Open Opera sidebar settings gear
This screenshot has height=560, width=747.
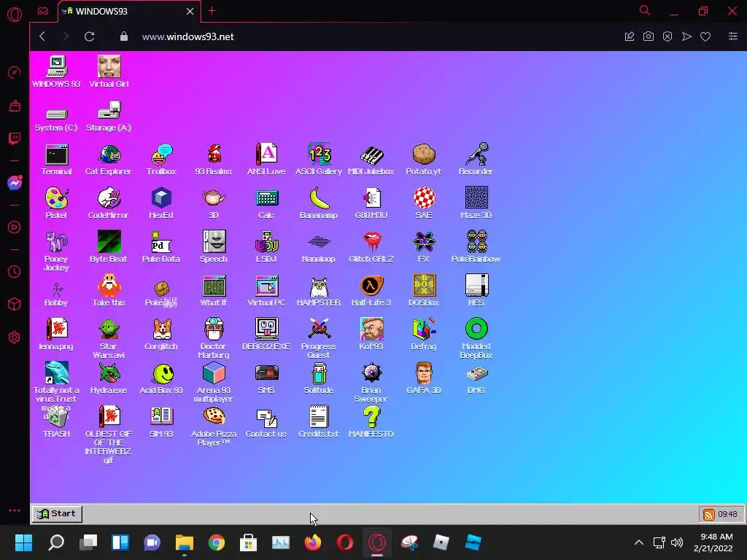[x=15, y=338]
